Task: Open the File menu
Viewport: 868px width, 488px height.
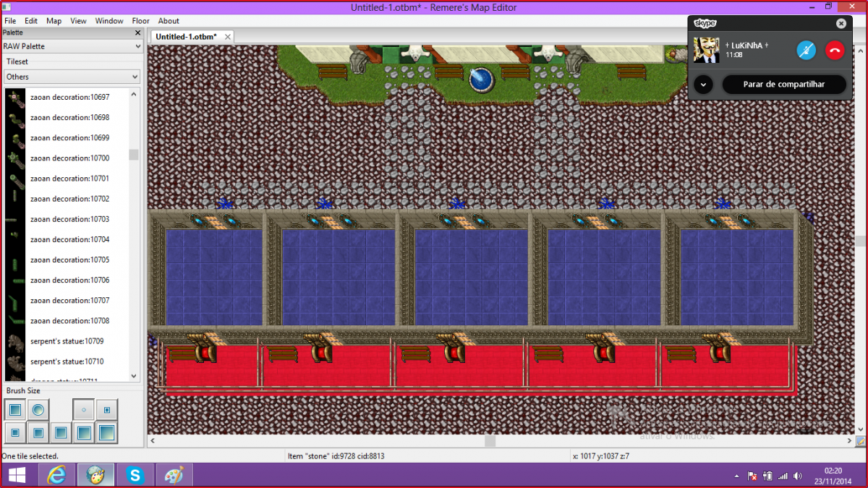Action: 10,21
